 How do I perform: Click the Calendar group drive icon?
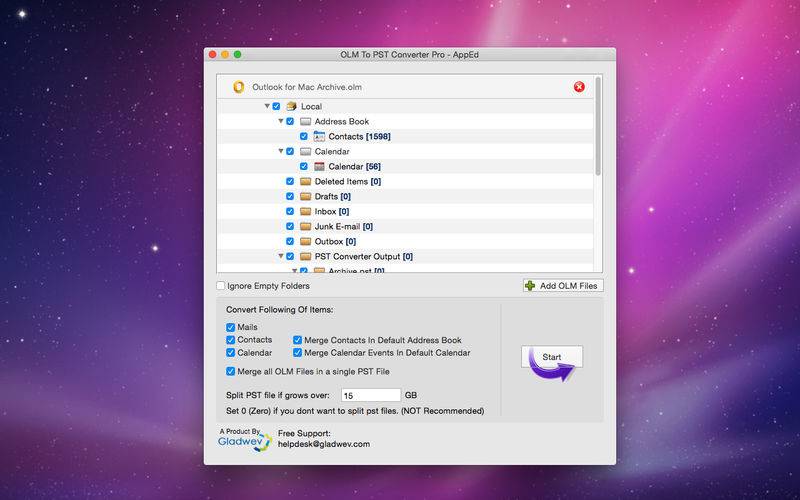[305, 152]
